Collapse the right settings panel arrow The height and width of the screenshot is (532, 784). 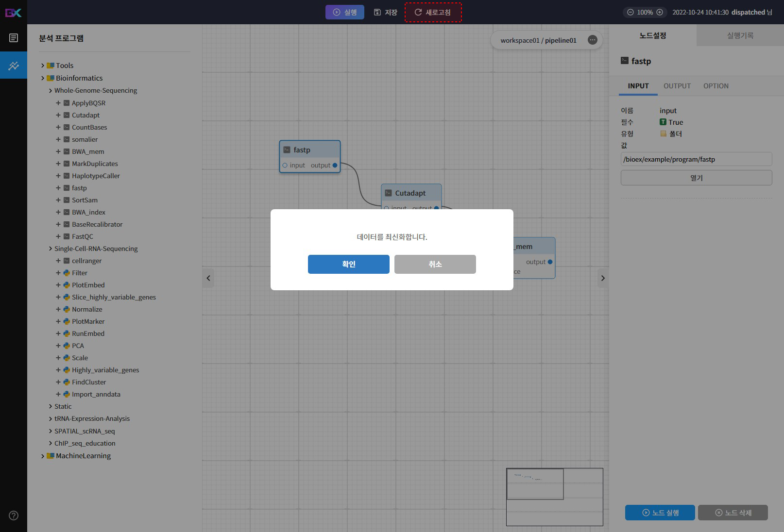point(603,278)
